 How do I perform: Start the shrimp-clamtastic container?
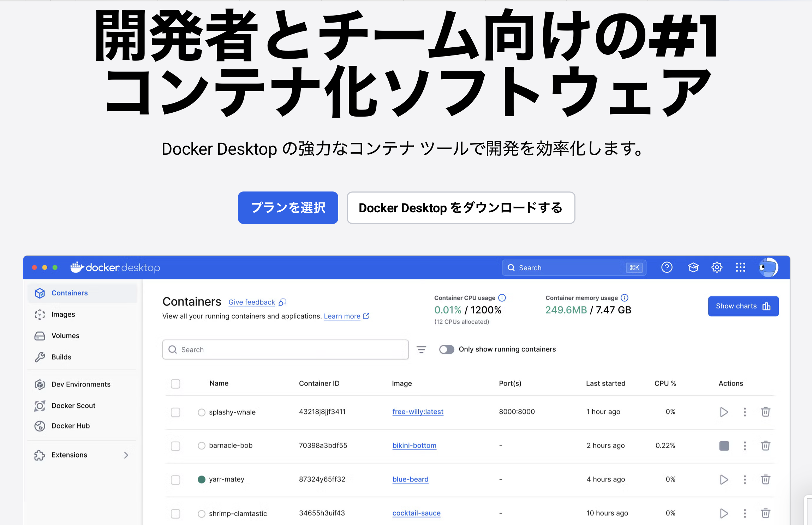[724, 513]
